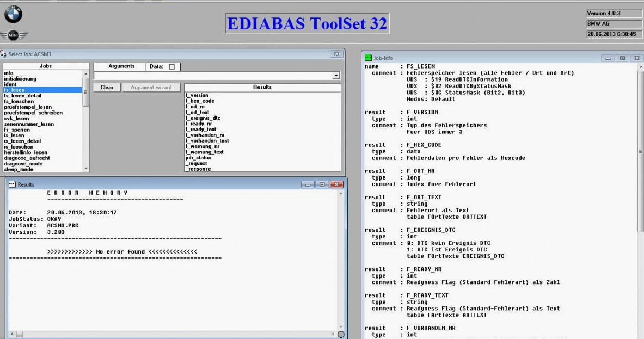644x339 pixels.
Task: Click the f_ort_nr result entry
Action: point(195,107)
